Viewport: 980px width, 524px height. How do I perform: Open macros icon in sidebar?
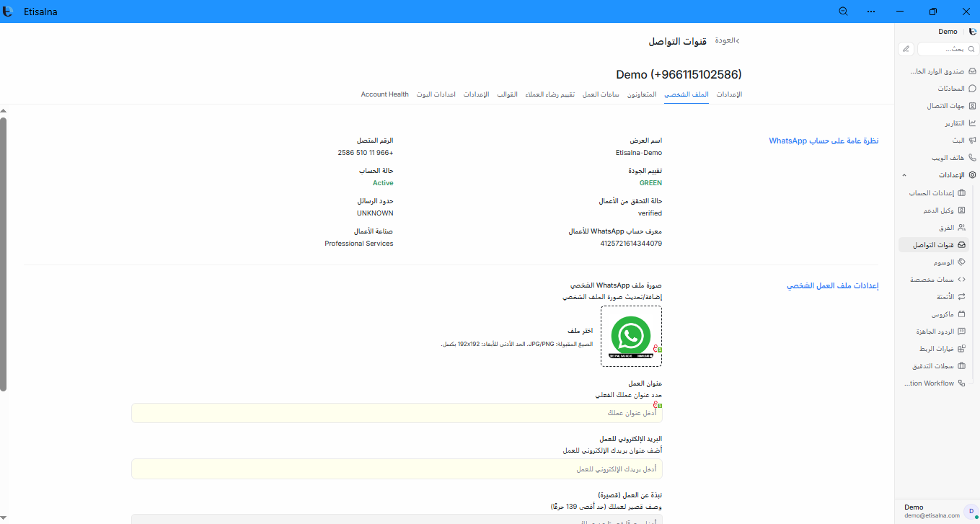pos(961,314)
